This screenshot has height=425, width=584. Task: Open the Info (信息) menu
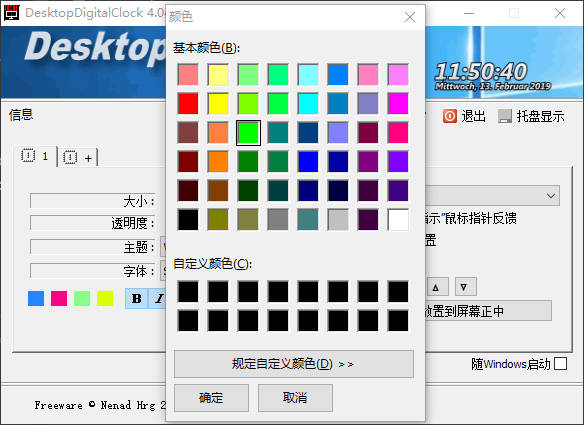21,115
